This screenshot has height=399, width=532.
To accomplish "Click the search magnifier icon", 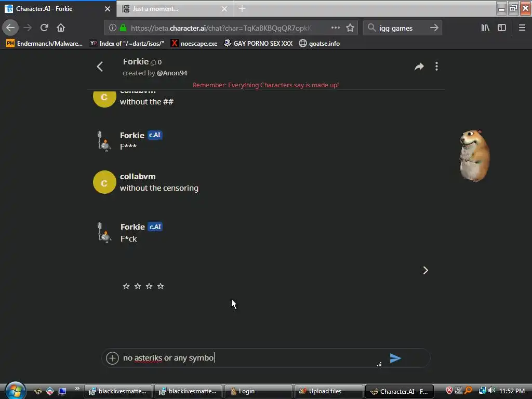I will click(x=372, y=28).
